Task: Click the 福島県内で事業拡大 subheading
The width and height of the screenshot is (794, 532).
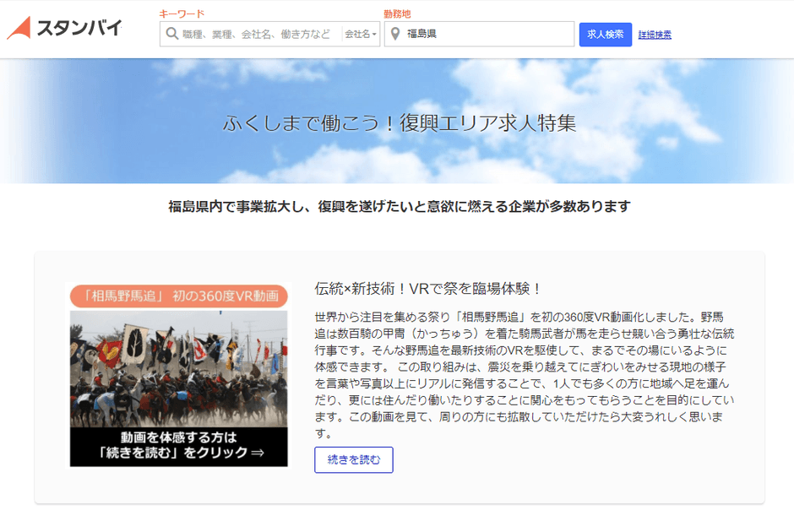Action: coord(400,206)
